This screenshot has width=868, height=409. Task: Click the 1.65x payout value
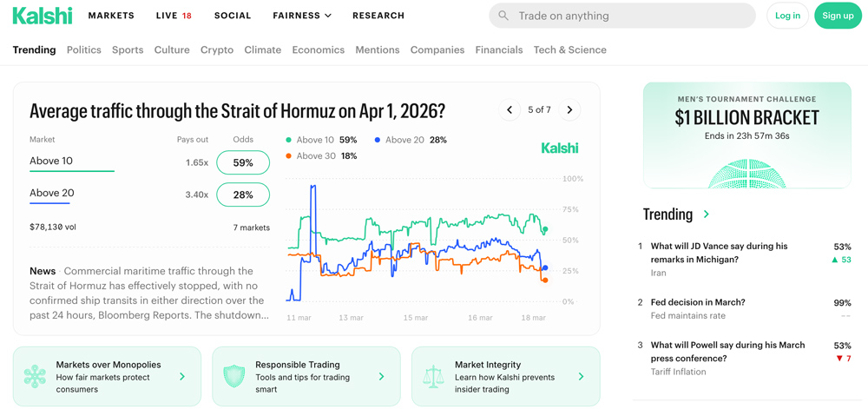coord(197,162)
